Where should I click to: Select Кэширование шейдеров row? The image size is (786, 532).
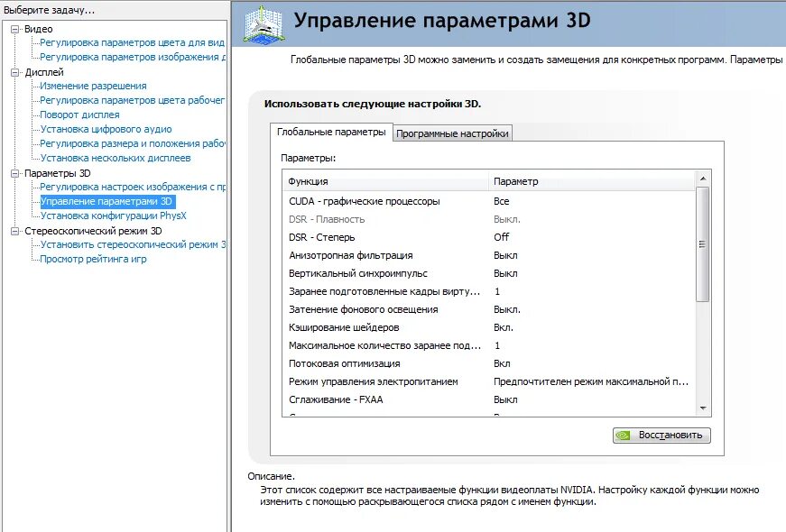489,327
